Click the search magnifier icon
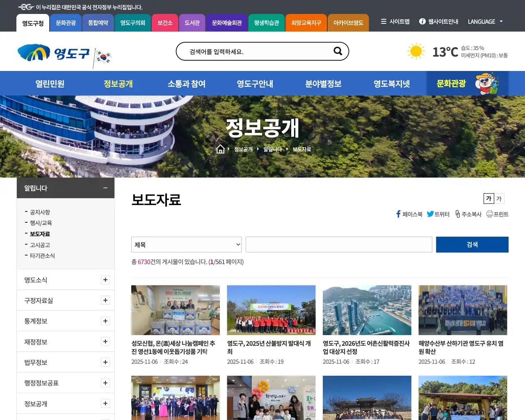The image size is (525, 420). pos(337,51)
